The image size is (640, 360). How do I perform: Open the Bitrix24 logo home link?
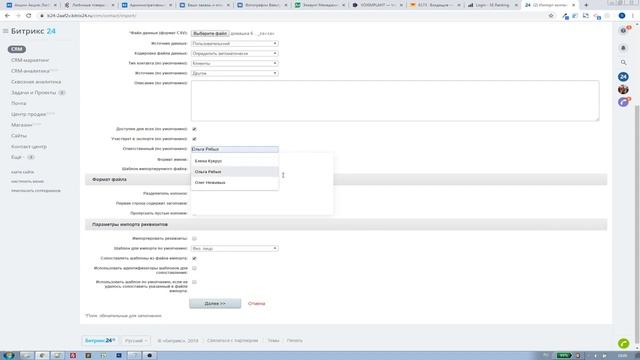(x=33, y=31)
